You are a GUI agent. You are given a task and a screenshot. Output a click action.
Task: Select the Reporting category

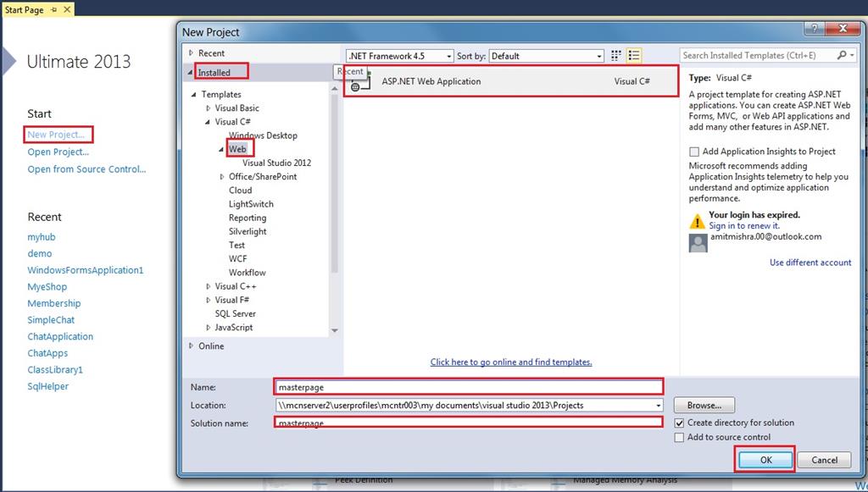(248, 218)
